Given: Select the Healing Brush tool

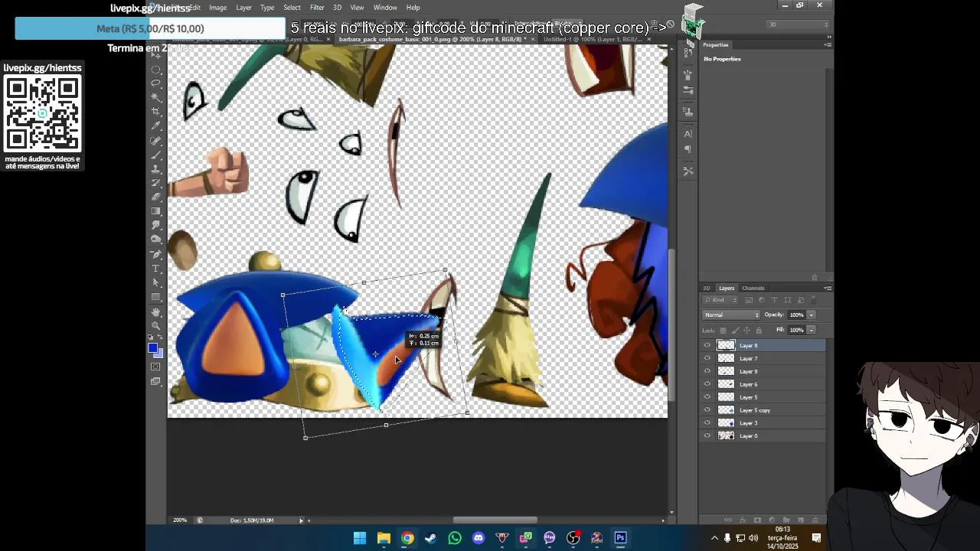Looking at the screenshot, I should (x=156, y=140).
